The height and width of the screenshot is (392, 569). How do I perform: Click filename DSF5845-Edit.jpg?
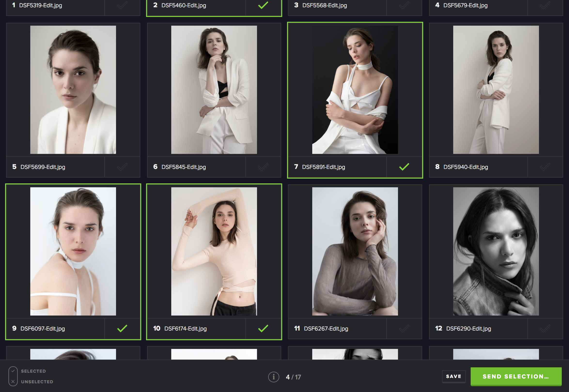coord(184,167)
